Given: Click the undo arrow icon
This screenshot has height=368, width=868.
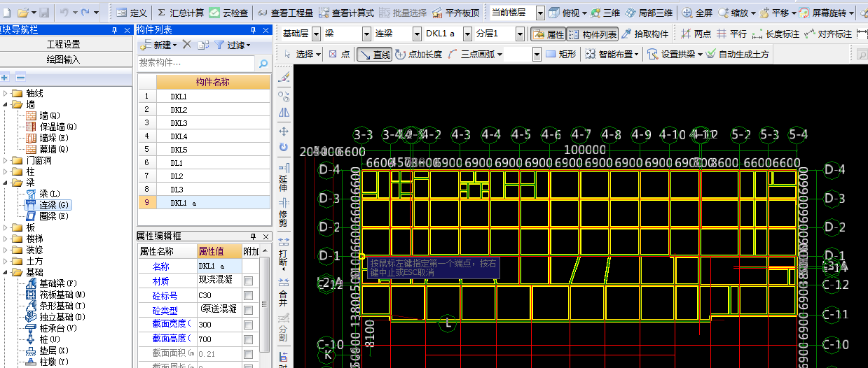Looking at the screenshot, I should tap(63, 13).
